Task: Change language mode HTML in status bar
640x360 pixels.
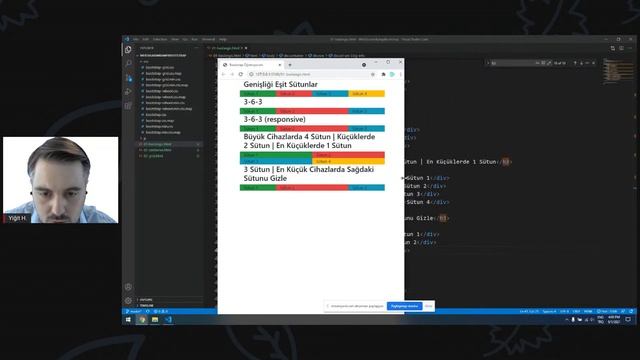Action: 588,311
